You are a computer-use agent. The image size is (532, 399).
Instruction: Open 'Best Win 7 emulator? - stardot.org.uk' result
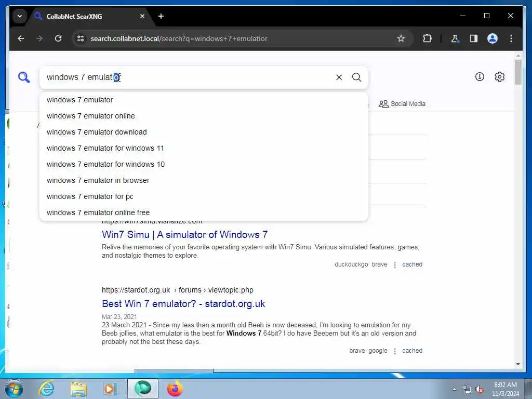(x=183, y=303)
